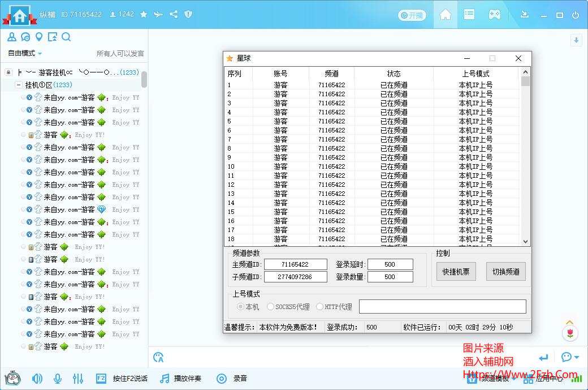This screenshot has height=390, width=588.
Task: Send message with the enter arrow icon
Action: click(x=543, y=358)
